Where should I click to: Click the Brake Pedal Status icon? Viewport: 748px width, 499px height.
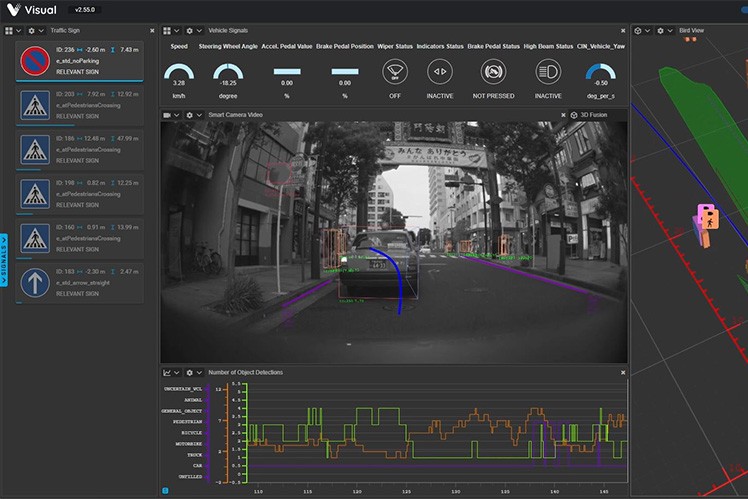pos(493,72)
